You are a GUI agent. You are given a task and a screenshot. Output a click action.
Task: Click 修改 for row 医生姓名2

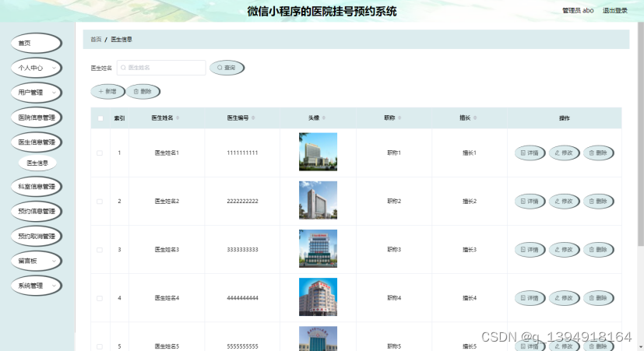point(565,201)
